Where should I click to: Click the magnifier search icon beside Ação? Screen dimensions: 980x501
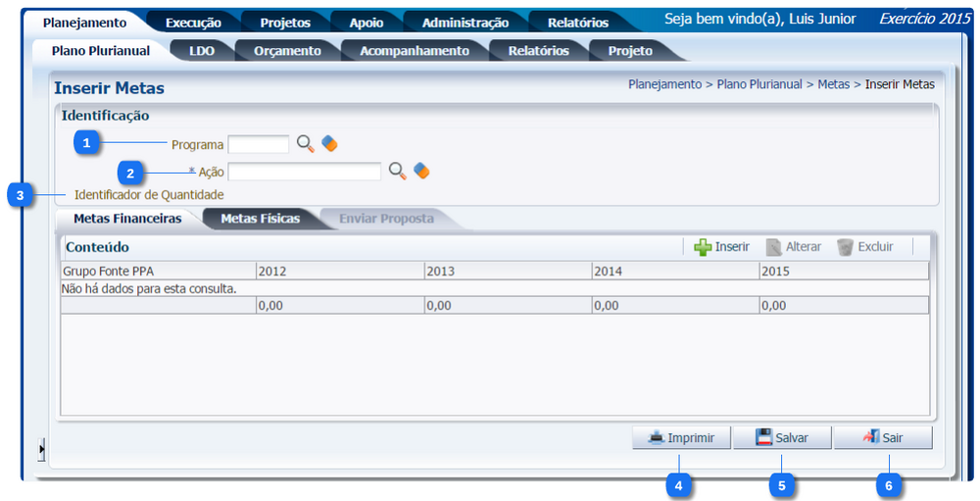[397, 171]
